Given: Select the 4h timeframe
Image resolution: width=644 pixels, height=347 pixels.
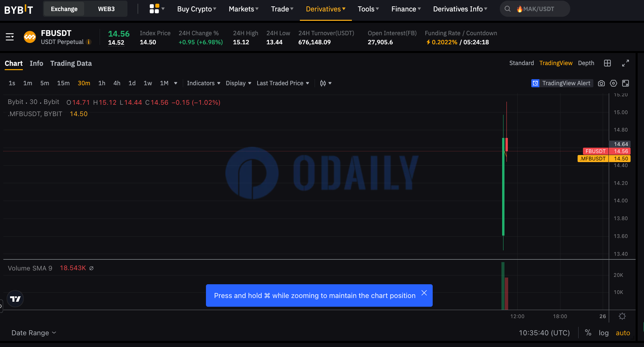Looking at the screenshot, I should coord(117,83).
